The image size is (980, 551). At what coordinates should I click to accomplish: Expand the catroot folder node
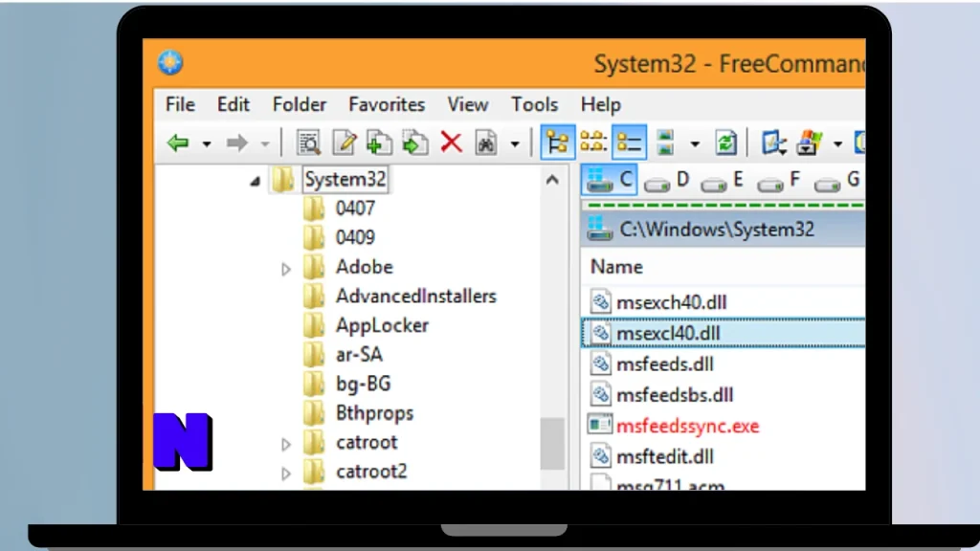(285, 444)
